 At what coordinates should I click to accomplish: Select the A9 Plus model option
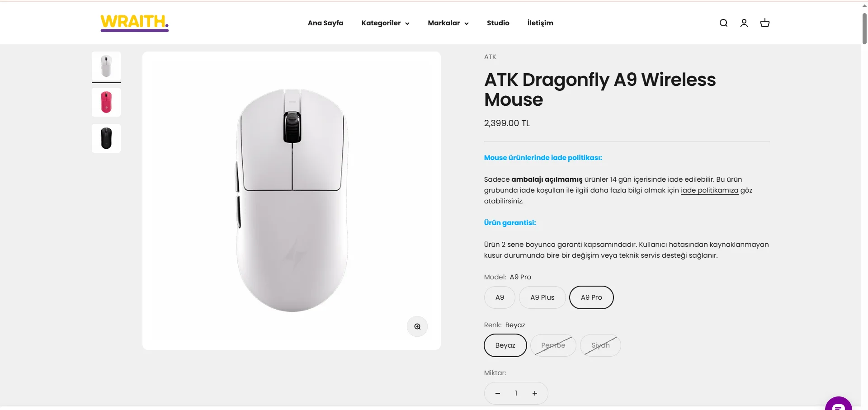pos(542,297)
